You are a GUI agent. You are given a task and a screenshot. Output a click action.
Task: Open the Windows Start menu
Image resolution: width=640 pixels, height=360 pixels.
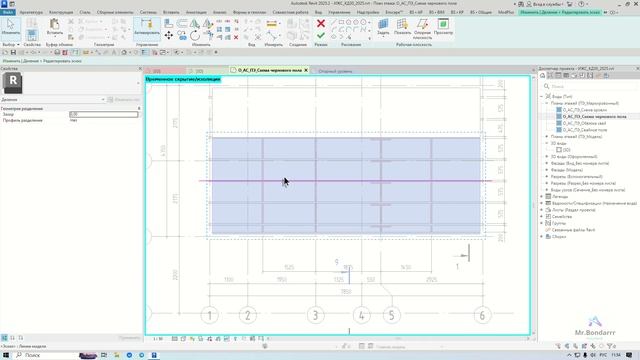(6, 355)
